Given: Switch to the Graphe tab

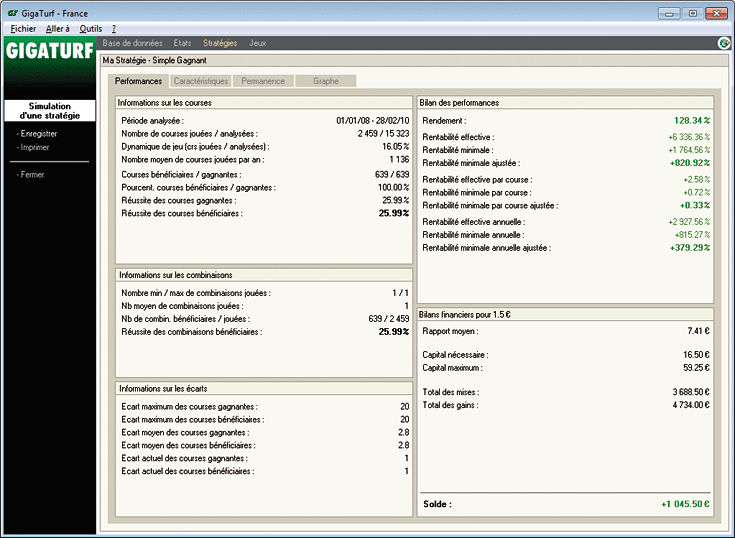Looking at the screenshot, I should [x=326, y=81].
